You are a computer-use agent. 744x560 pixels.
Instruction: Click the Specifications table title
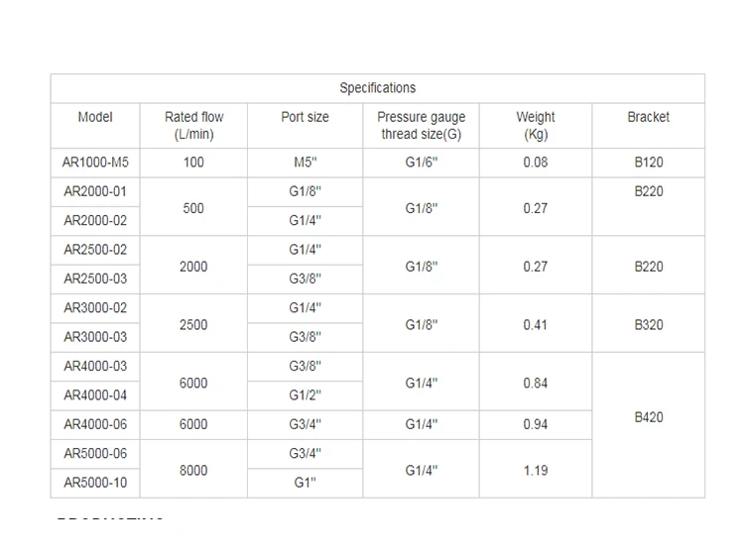[377, 88]
